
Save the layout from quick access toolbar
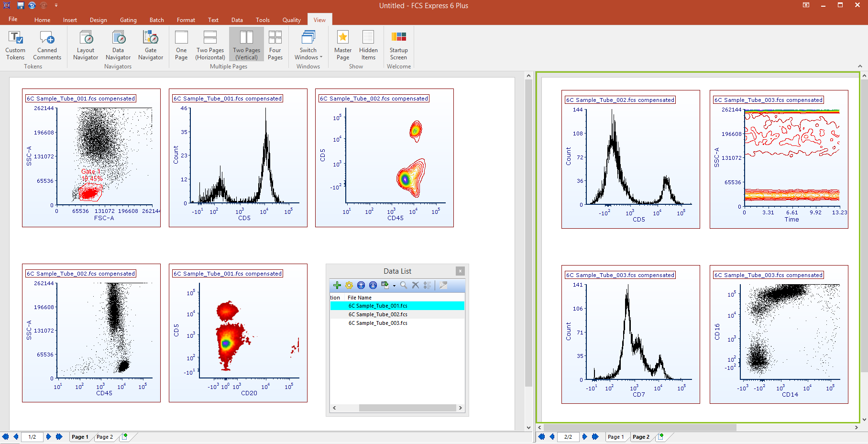(21, 6)
